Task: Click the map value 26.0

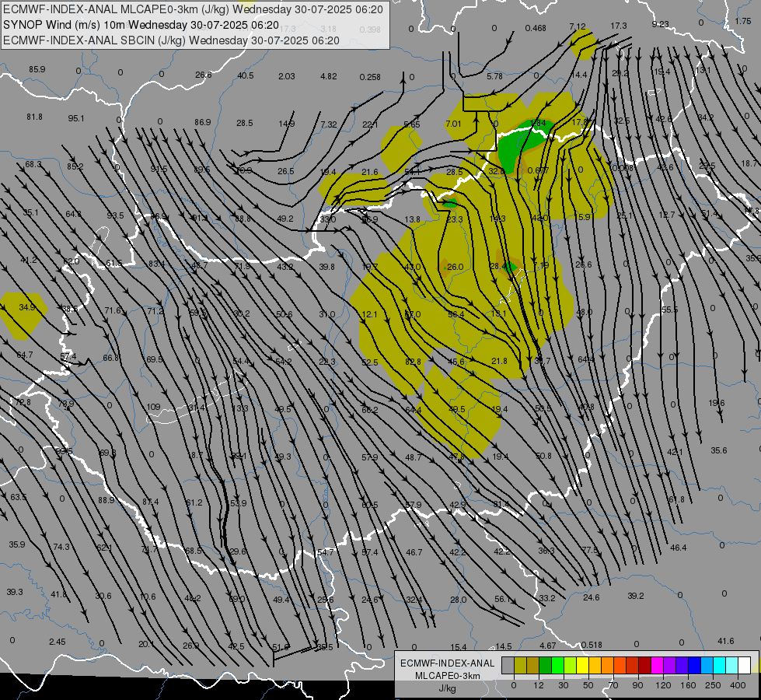Action: [x=456, y=268]
